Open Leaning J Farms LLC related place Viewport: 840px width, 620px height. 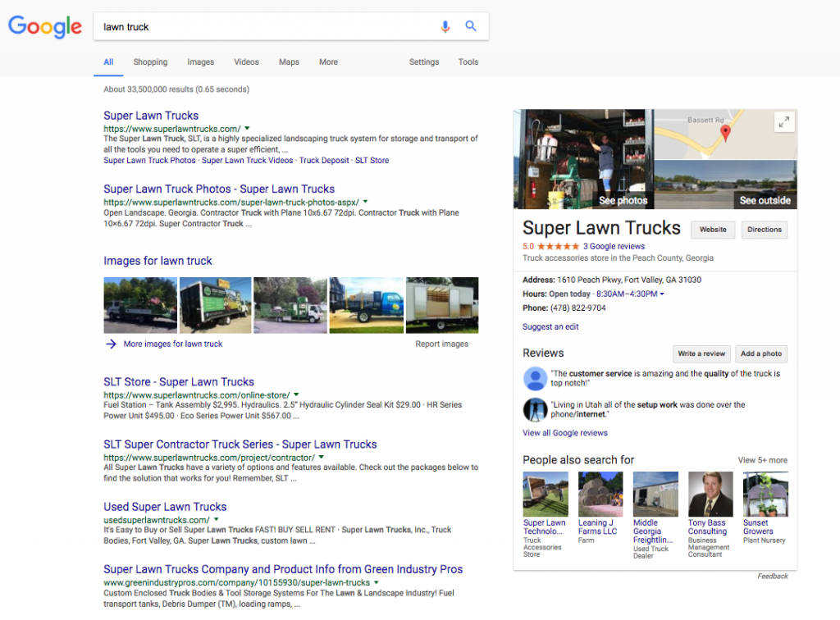click(600, 508)
